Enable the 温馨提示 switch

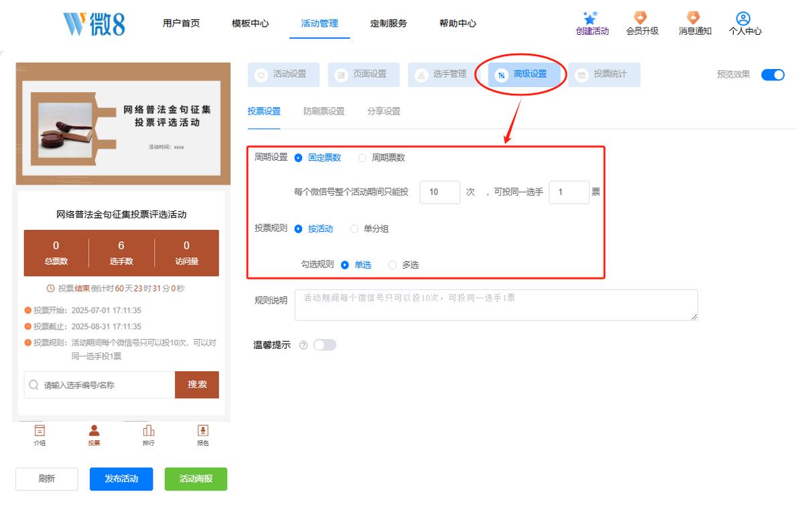coord(324,345)
